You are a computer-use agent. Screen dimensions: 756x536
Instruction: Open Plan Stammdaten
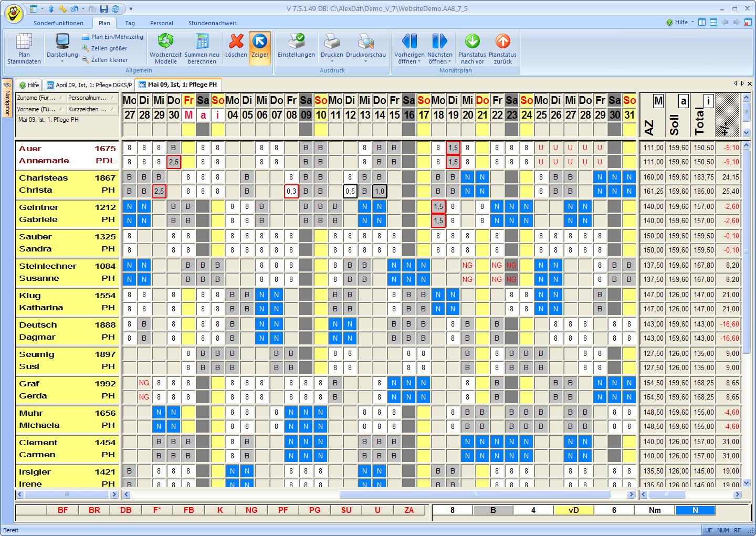[24, 48]
